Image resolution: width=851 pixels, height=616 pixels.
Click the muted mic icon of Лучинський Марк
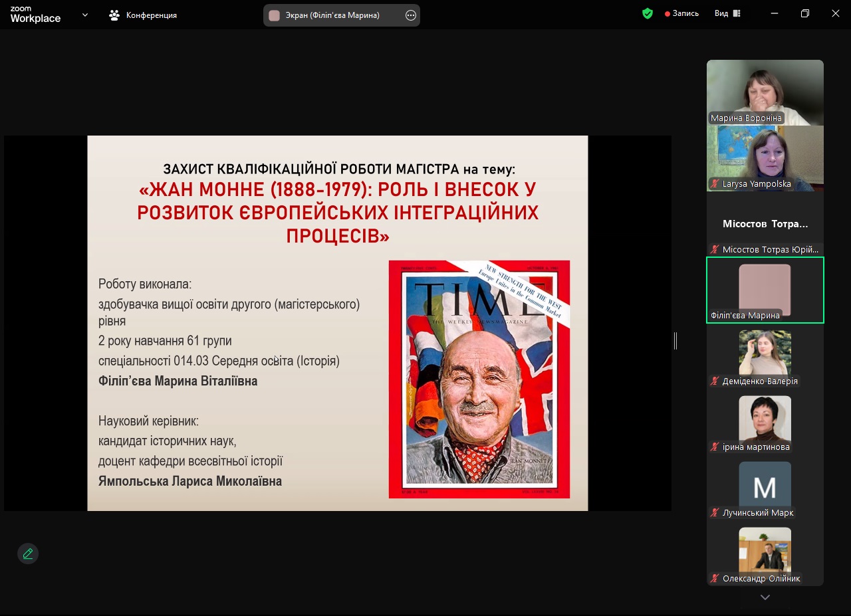(715, 513)
